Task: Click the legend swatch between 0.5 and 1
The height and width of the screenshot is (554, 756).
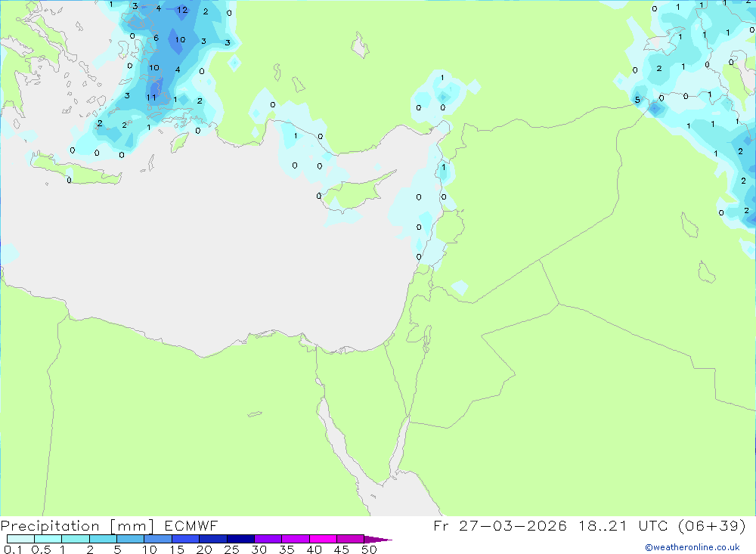Action: click(48, 539)
